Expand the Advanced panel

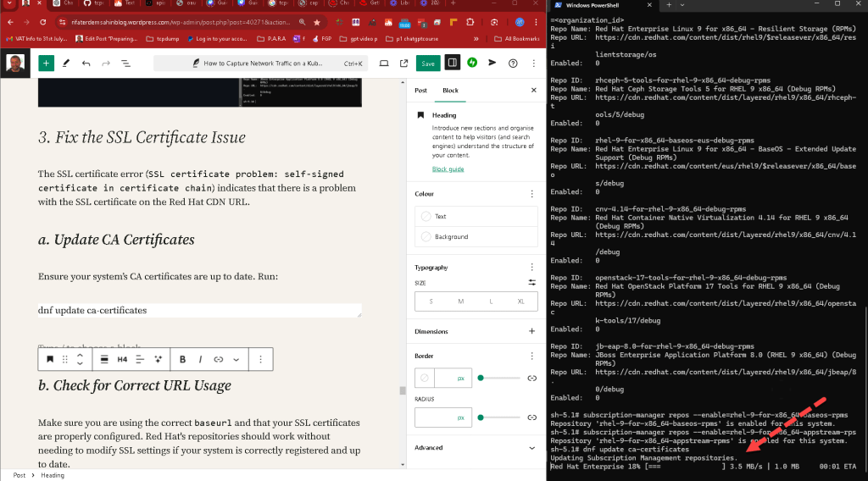coord(476,448)
